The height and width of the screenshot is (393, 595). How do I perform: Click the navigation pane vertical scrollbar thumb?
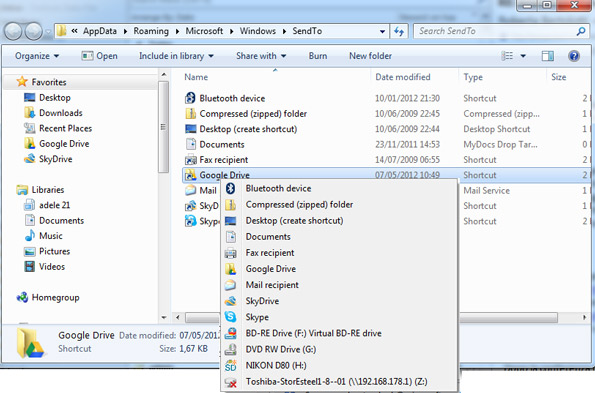(164, 127)
